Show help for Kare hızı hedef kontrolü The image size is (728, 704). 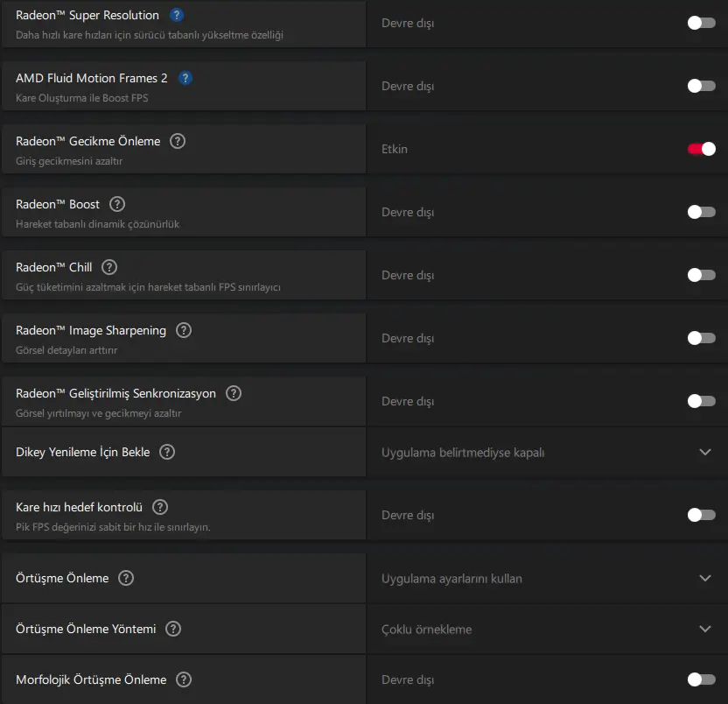point(160,508)
